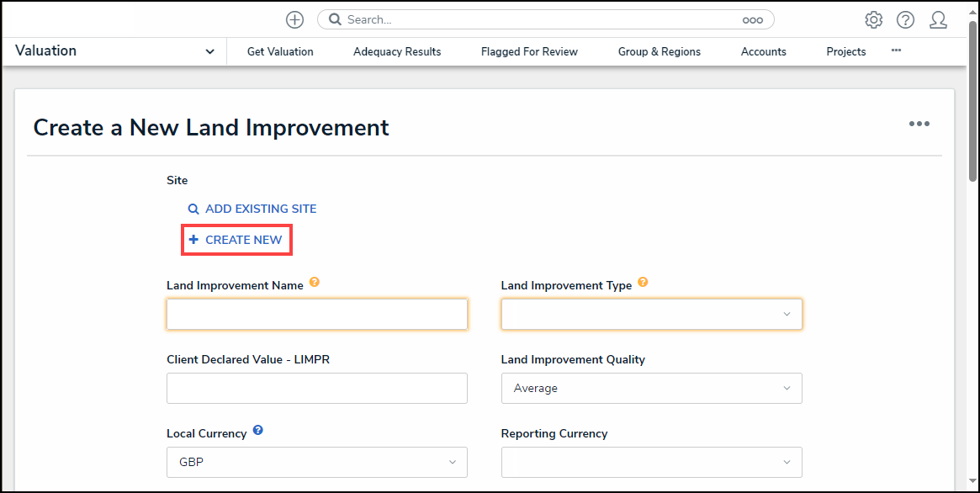
Task: Navigate to the Projects tab
Action: coord(845,52)
